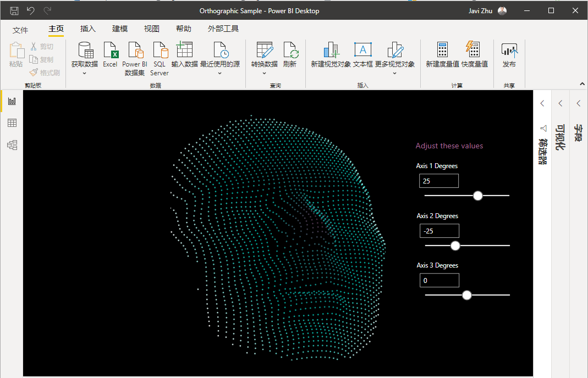Click 输入数据 table icon
Screen dimensions: 588x378
184,50
